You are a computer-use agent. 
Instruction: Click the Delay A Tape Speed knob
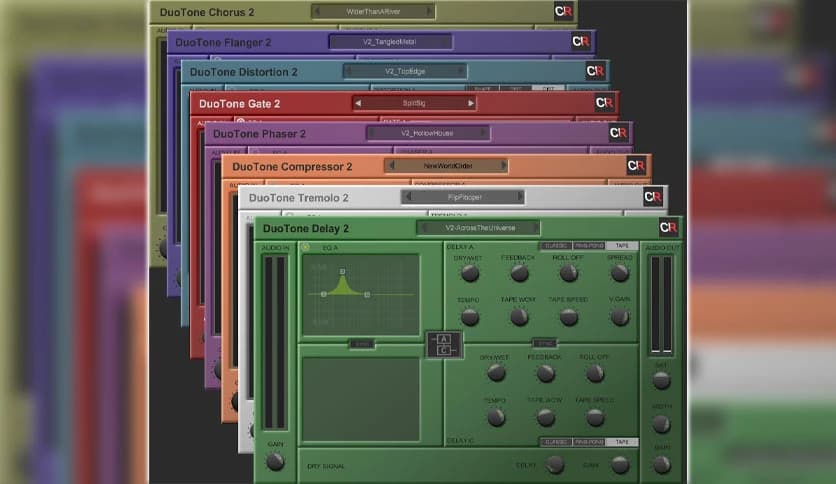569,317
